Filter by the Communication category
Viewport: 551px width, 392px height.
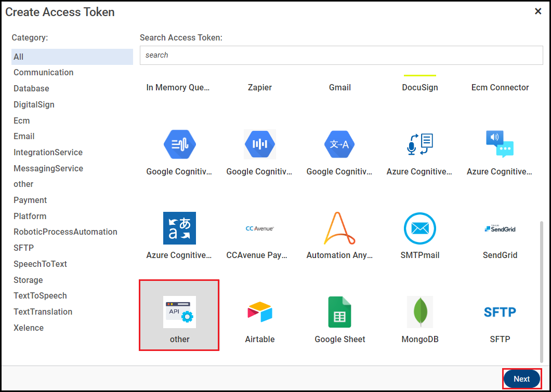click(44, 73)
